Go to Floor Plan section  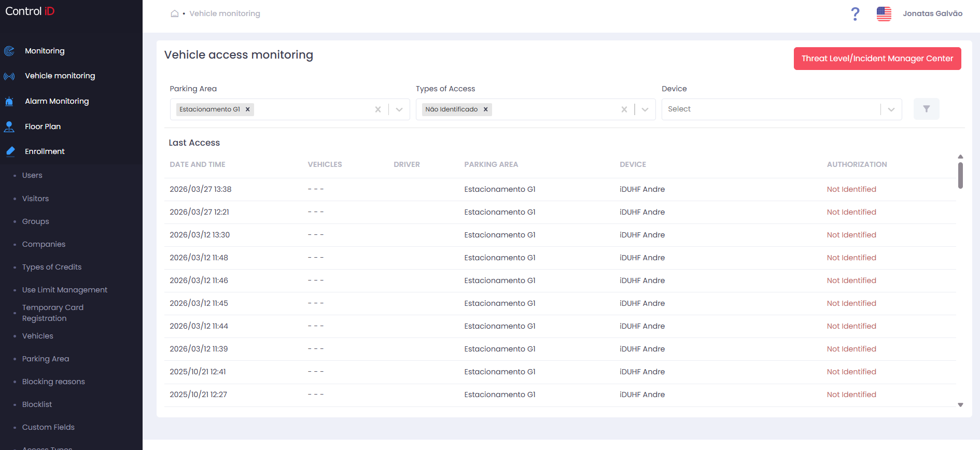tap(43, 126)
